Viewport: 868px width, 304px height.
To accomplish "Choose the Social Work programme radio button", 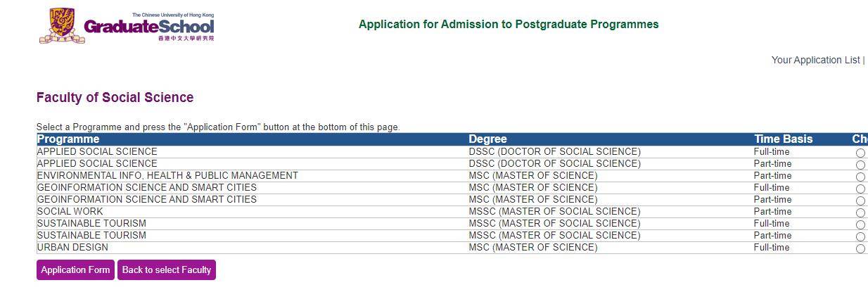I will (x=860, y=213).
